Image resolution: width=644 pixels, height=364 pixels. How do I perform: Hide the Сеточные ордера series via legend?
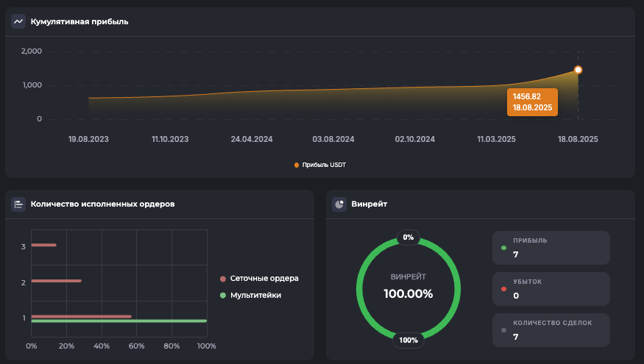coord(263,279)
